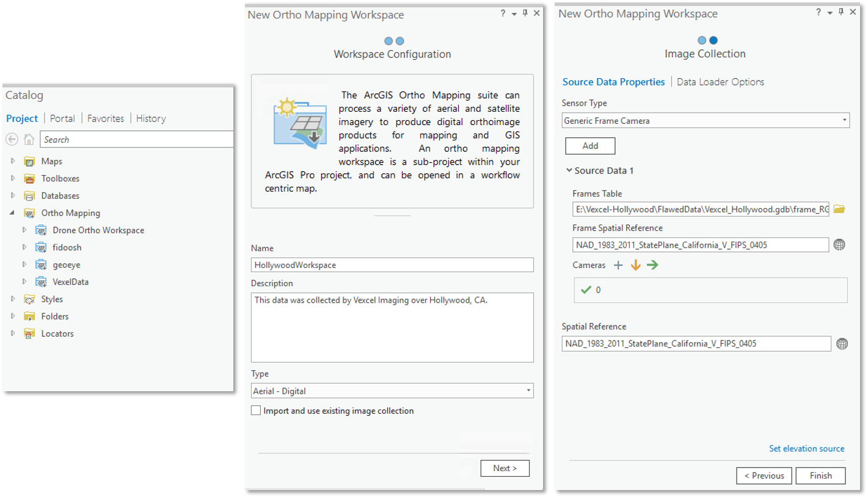Image resolution: width=868 pixels, height=498 pixels.
Task: Click the green export cameras arrow icon
Action: pyautogui.click(x=652, y=265)
